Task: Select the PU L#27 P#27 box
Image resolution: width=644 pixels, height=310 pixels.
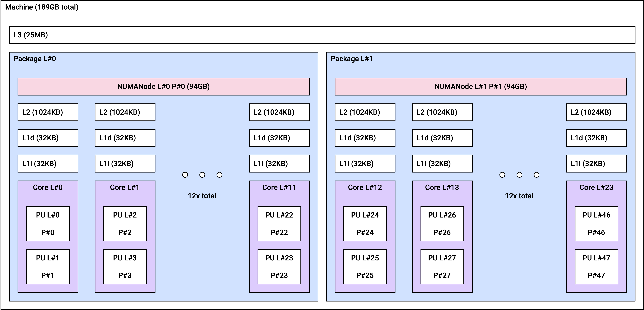Action: coord(442,267)
